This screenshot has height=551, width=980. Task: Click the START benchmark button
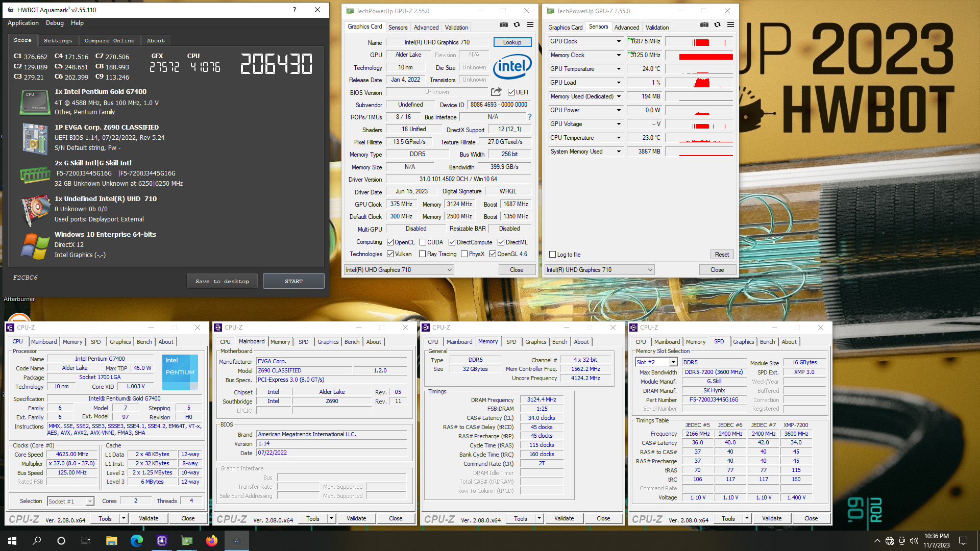click(293, 281)
